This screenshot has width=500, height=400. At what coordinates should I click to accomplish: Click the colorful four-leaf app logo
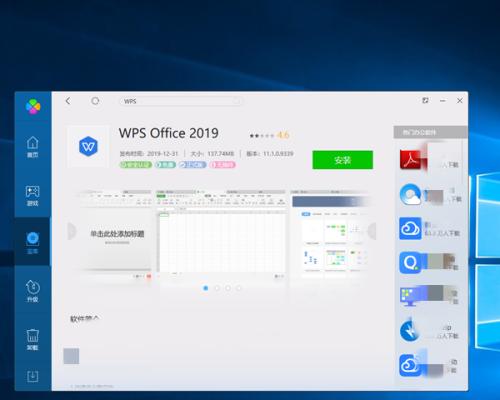pyautogui.click(x=33, y=106)
